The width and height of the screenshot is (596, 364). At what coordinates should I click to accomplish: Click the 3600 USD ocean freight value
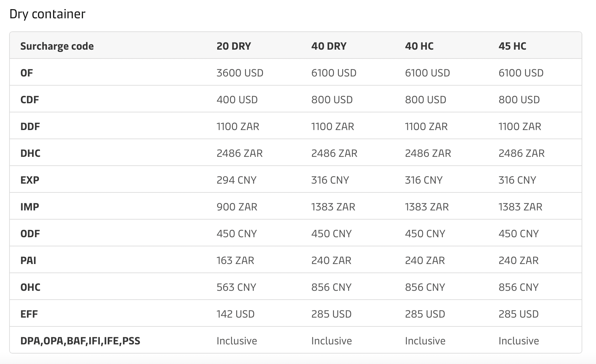click(x=240, y=73)
